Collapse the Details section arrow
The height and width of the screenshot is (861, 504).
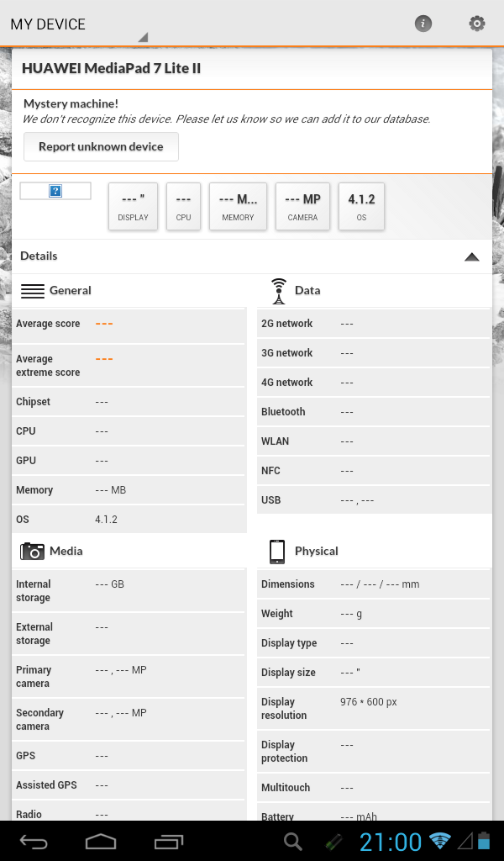click(x=471, y=256)
